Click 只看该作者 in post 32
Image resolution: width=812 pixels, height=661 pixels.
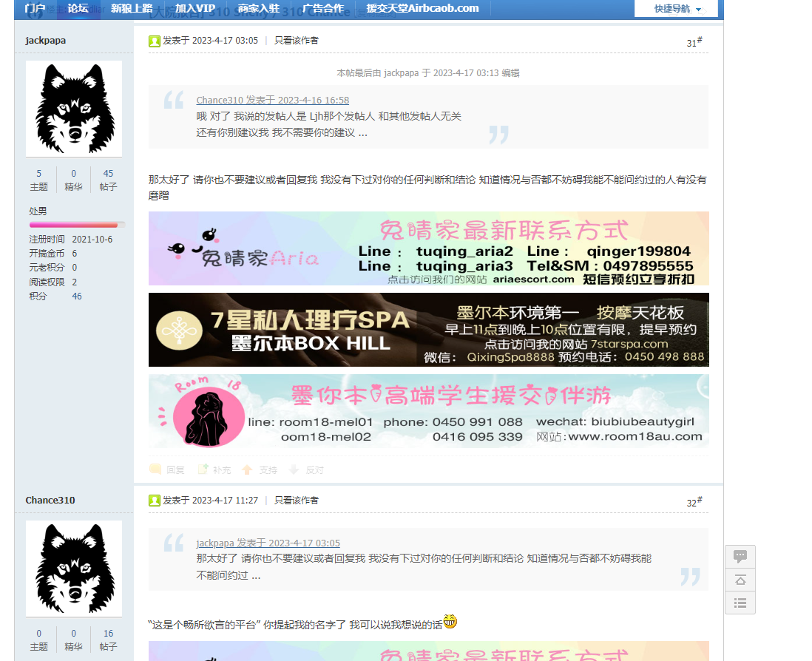coord(297,500)
